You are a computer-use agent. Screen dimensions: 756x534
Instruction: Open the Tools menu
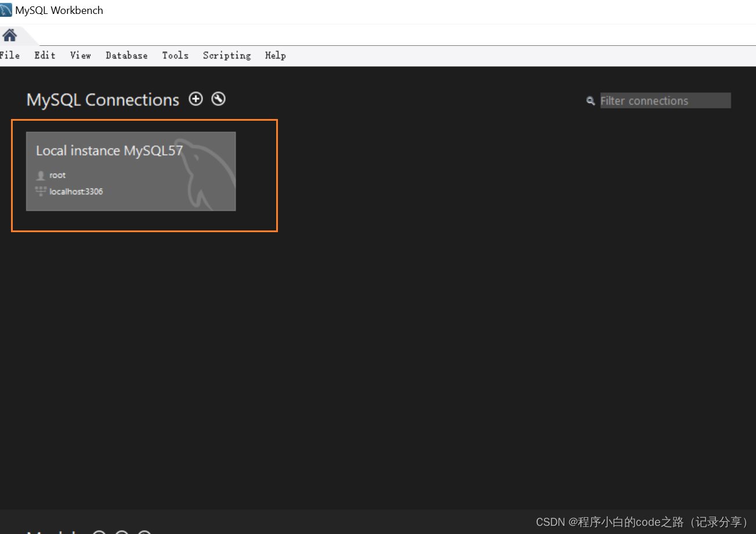point(175,56)
